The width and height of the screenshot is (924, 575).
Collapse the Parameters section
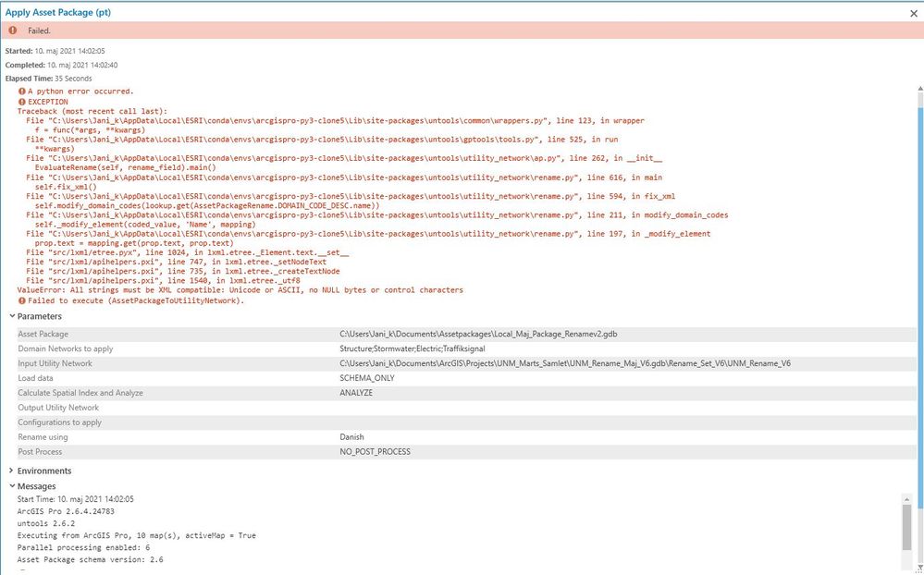(x=12, y=316)
